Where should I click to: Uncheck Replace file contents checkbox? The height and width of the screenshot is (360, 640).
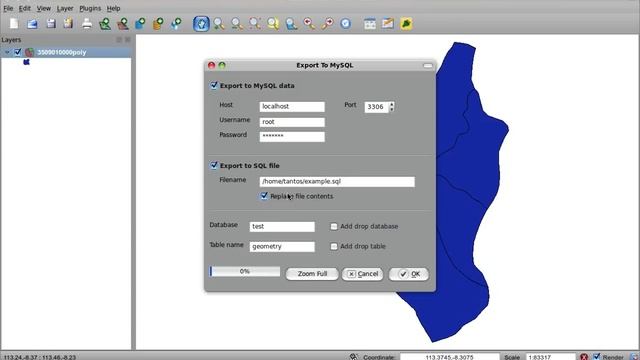click(264, 196)
